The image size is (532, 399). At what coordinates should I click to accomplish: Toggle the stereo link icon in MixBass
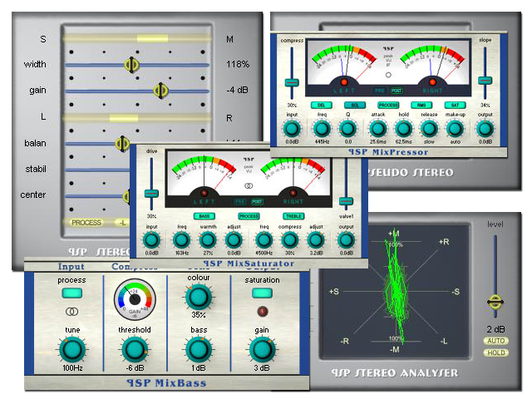coord(72,311)
